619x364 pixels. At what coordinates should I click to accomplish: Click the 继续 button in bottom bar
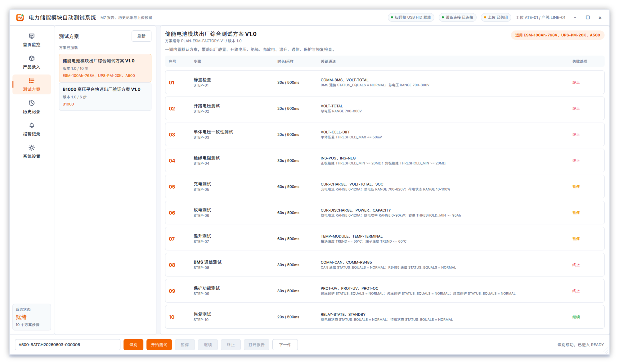208,345
